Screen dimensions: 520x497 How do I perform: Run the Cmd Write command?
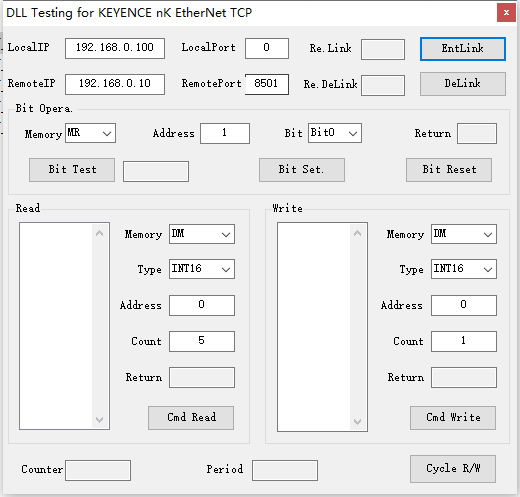click(x=453, y=417)
